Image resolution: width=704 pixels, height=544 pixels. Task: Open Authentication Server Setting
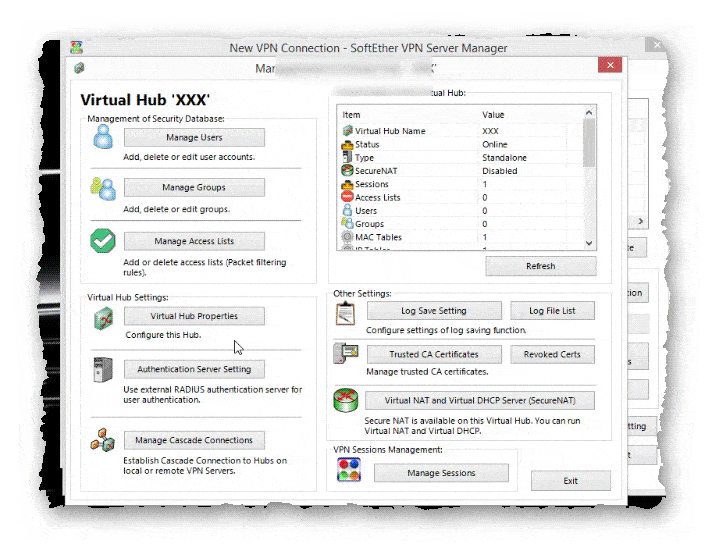194,369
